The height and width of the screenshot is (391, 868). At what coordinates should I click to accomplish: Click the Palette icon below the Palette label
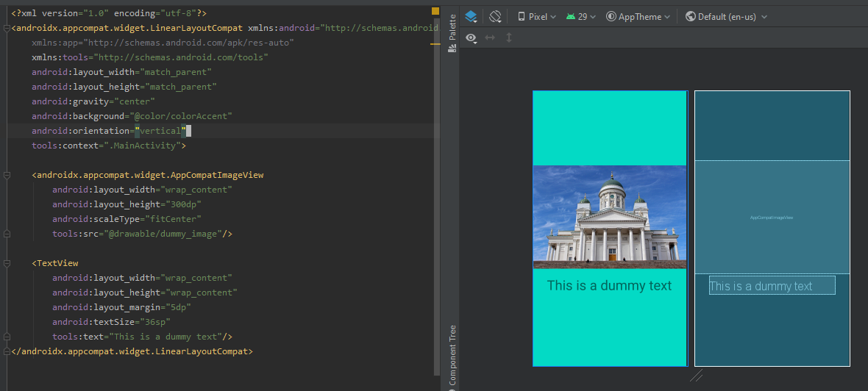pyautogui.click(x=452, y=49)
